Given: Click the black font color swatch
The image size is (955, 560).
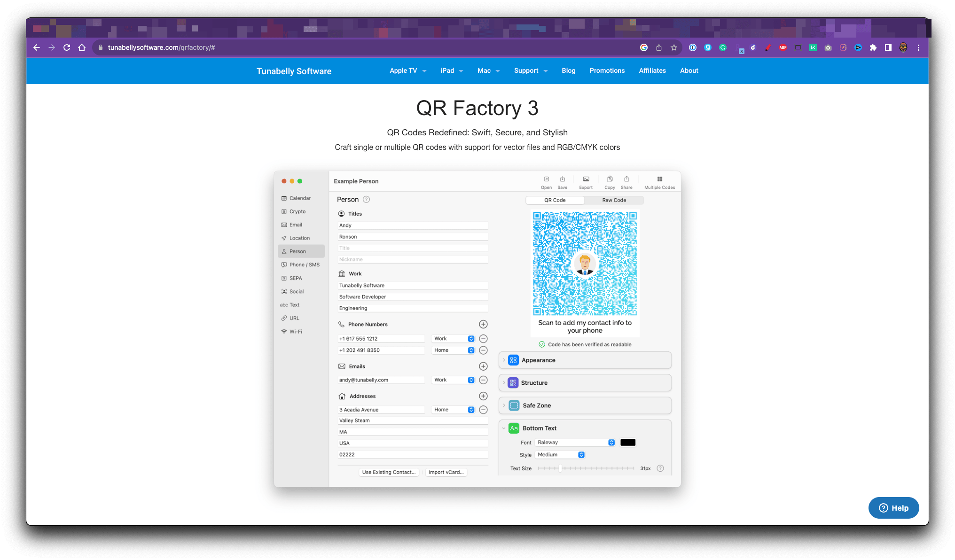Looking at the screenshot, I should [x=627, y=443].
